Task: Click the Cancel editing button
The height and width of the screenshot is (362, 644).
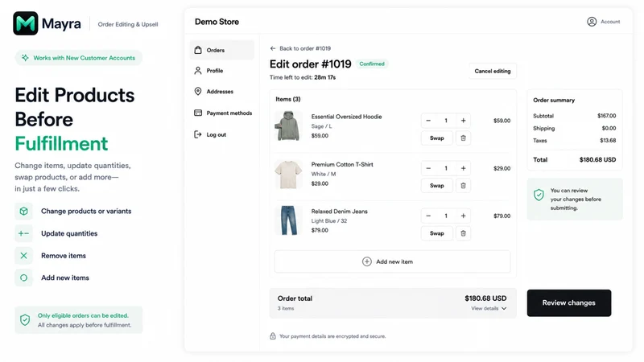Action: tap(493, 71)
